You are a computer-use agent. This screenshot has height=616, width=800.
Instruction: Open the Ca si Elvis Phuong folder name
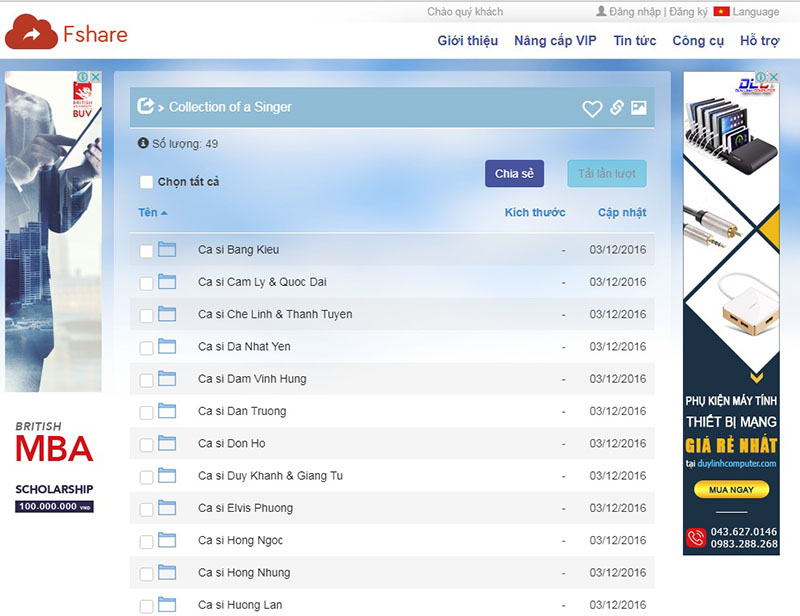pos(245,508)
